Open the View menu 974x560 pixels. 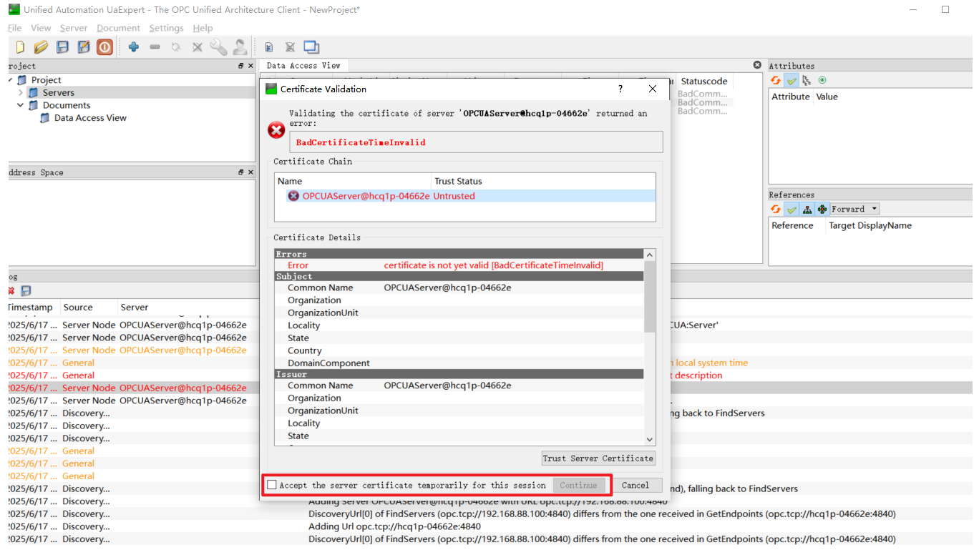pyautogui.click(x=41, y=28)
